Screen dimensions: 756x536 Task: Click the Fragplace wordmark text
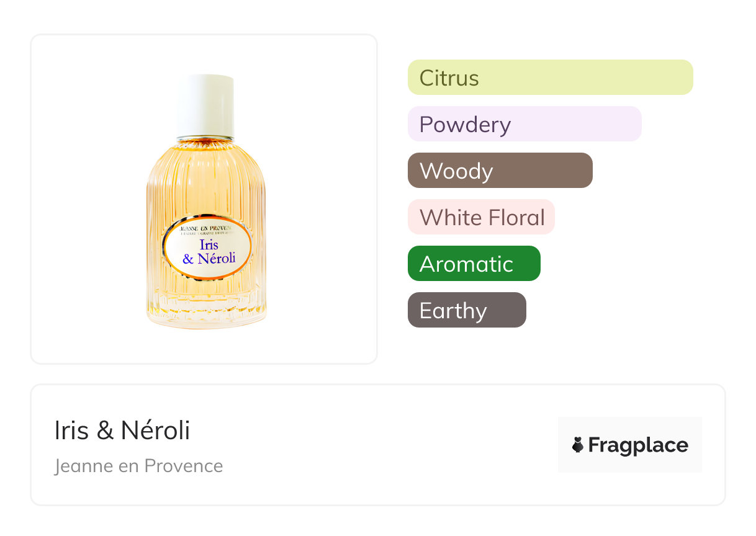638,445
